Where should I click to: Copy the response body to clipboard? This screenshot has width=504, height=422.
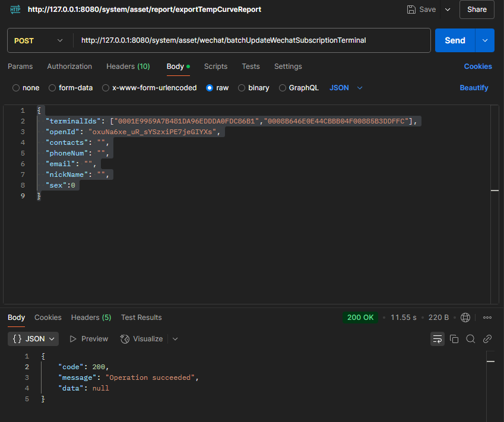point(454,339)
